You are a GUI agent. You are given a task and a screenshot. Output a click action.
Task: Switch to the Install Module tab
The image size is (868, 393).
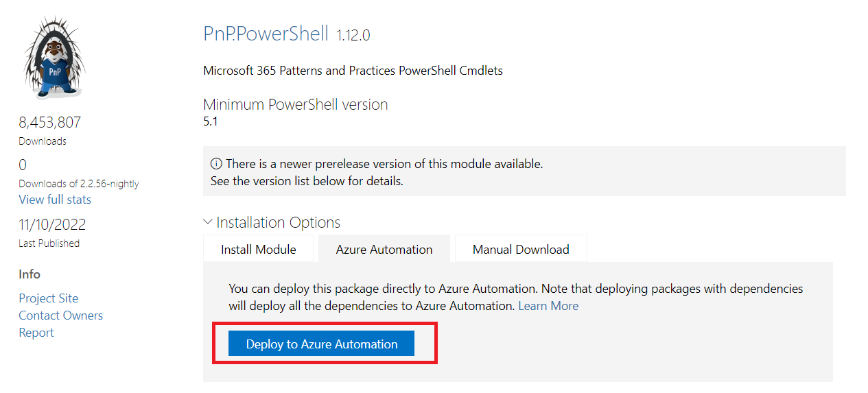pyautogui.click(x=259, y=250)
